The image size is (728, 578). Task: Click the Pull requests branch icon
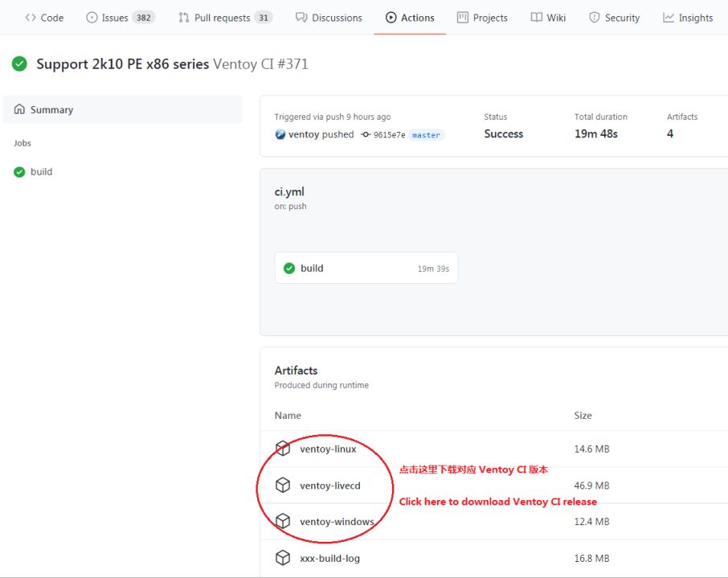pyautogui.click(x=184, y=18)
